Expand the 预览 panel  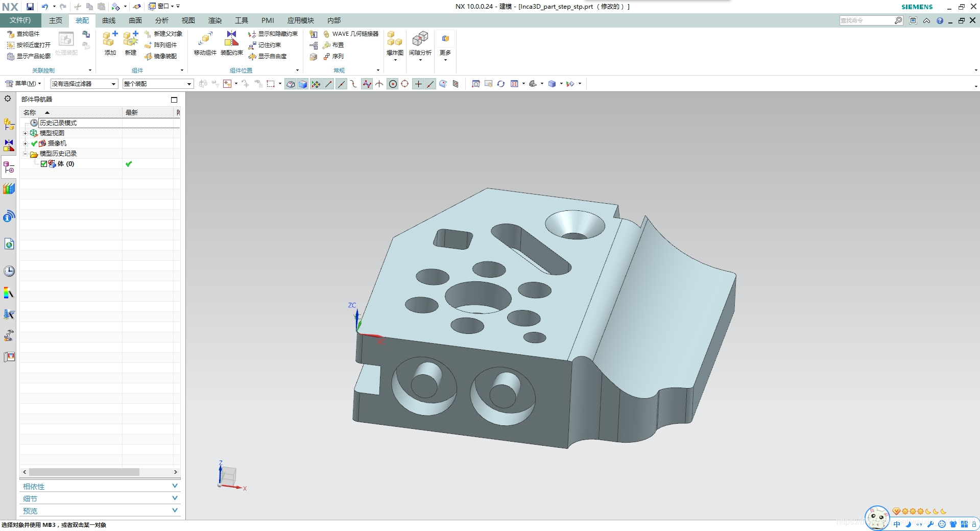(100, 511)
